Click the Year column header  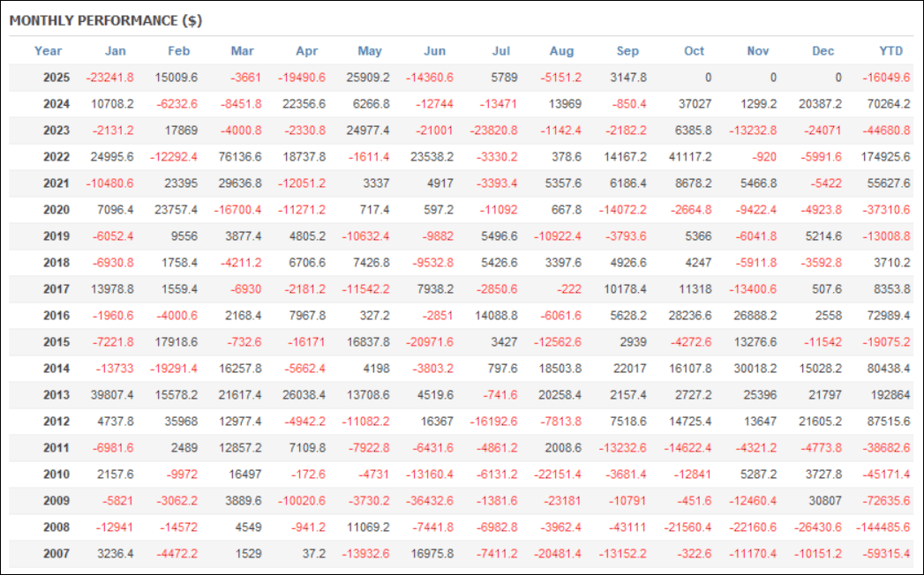pos(48,51)
